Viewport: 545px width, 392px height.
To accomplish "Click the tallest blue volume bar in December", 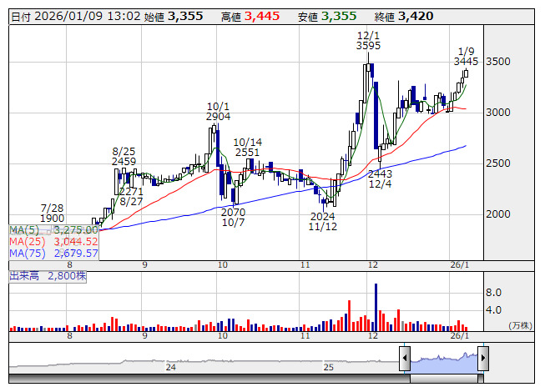I will pyautogui.click(x=376, y=307).
